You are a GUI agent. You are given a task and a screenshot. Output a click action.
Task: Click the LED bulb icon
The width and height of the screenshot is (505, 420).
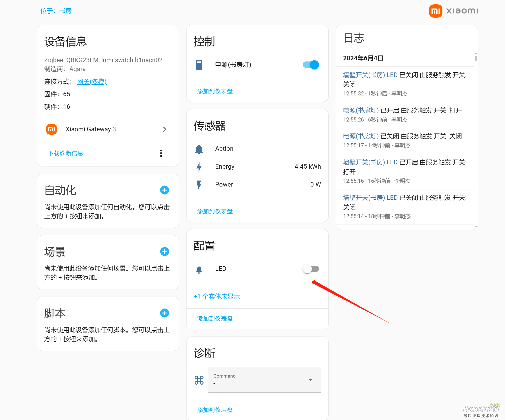point(199,270)
